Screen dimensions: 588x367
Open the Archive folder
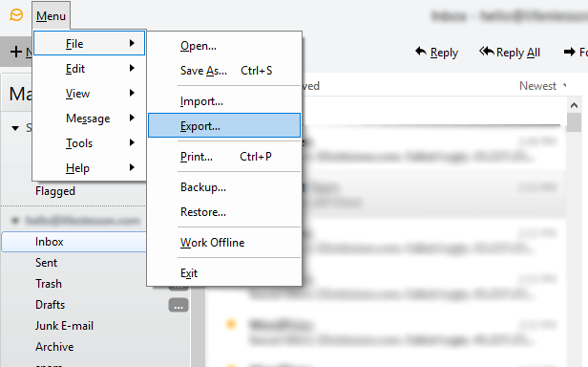(54, 347)
